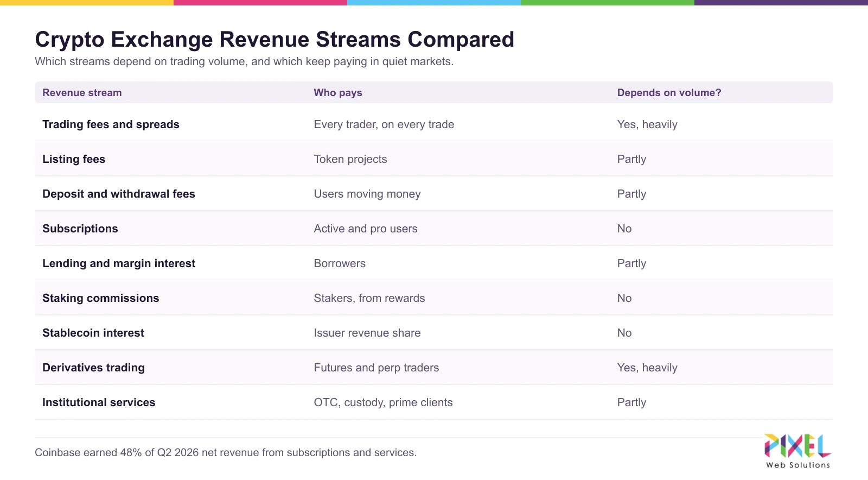The image size is (868, 480).
Task: Select "Lending and margin interest" row label
Action: coord(119,263)
